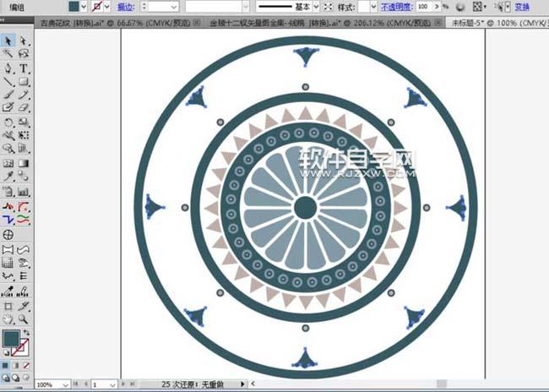Swap fill and stroke colors
Screen dimensions: 549x392
(27, 333)
